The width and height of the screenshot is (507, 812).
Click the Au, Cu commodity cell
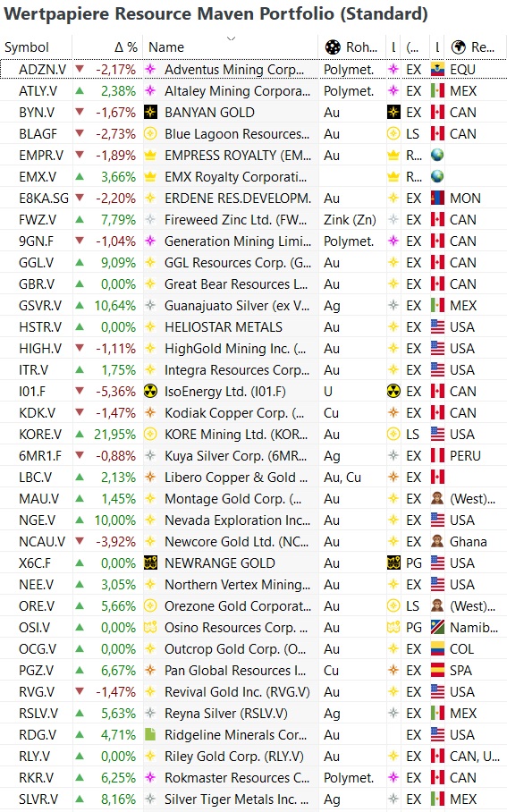342,478
